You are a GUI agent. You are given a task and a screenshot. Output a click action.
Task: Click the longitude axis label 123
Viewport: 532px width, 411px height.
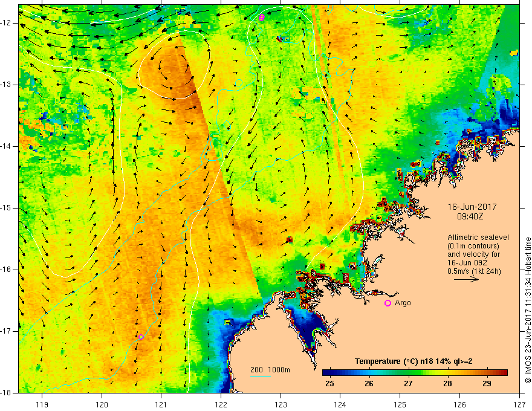pyautogui.click(x=281, y=404)
